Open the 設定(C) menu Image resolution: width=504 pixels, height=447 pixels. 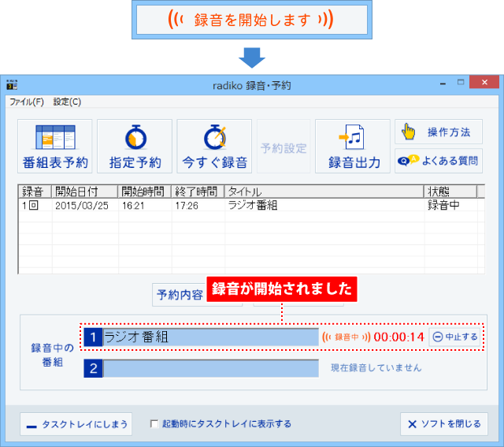(67, 102)
